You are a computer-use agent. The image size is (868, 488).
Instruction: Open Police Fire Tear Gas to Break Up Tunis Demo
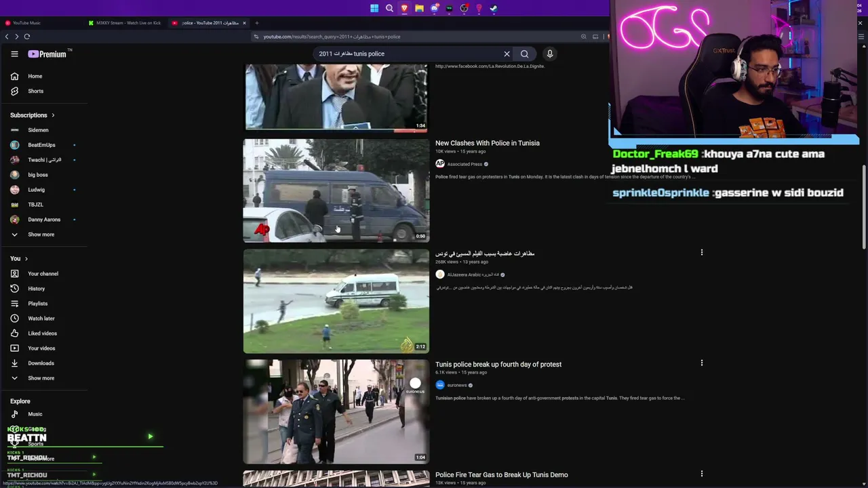click(x=502, y=475)
